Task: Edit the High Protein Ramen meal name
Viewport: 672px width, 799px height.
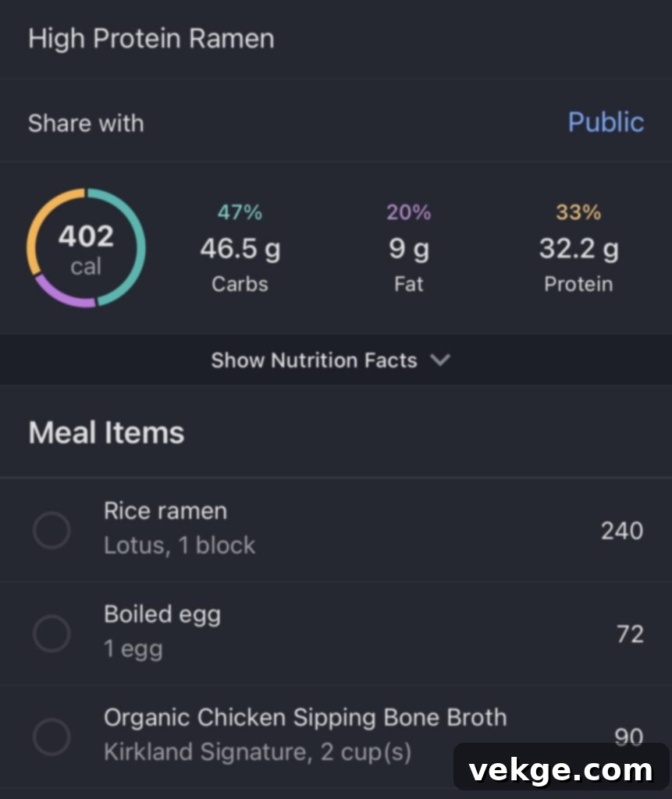Action: coord(151,39)
